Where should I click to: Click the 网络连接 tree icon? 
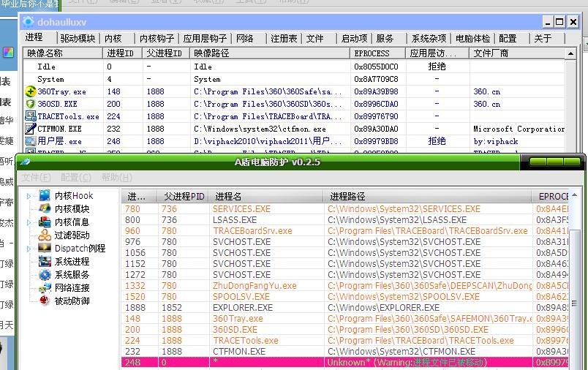tap(45, 287)
